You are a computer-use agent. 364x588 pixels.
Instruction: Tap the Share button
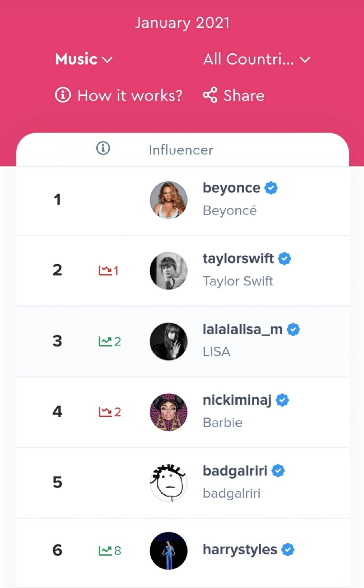pyautogui.click(x=244, y=95)
